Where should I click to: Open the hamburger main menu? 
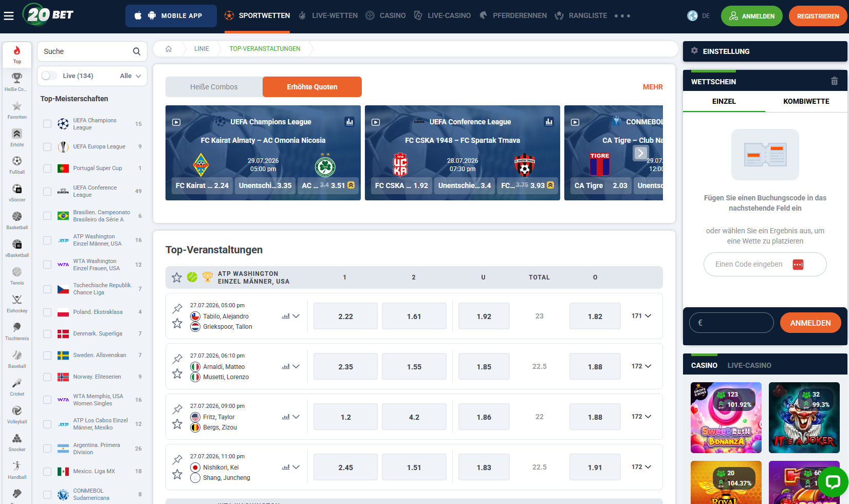click(9, 16)
